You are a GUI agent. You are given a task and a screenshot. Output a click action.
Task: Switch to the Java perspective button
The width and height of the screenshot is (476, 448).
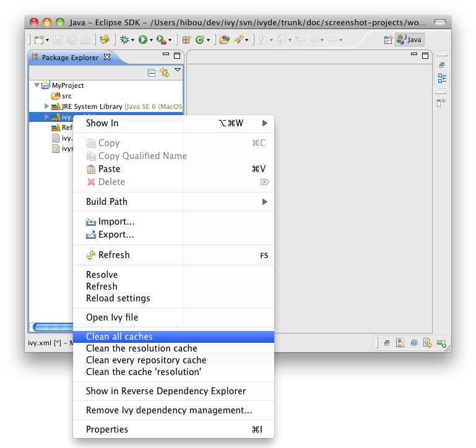click(410, 40)
